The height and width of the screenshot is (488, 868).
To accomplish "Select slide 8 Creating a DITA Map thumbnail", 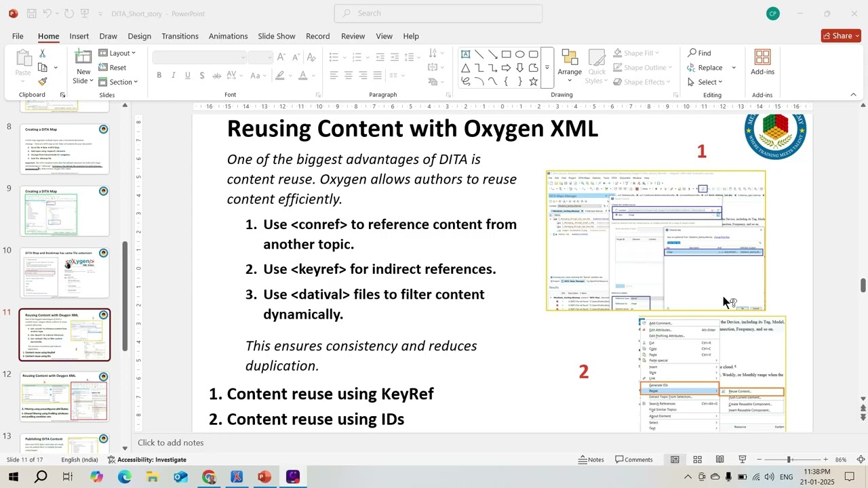I will coord(64,149).
